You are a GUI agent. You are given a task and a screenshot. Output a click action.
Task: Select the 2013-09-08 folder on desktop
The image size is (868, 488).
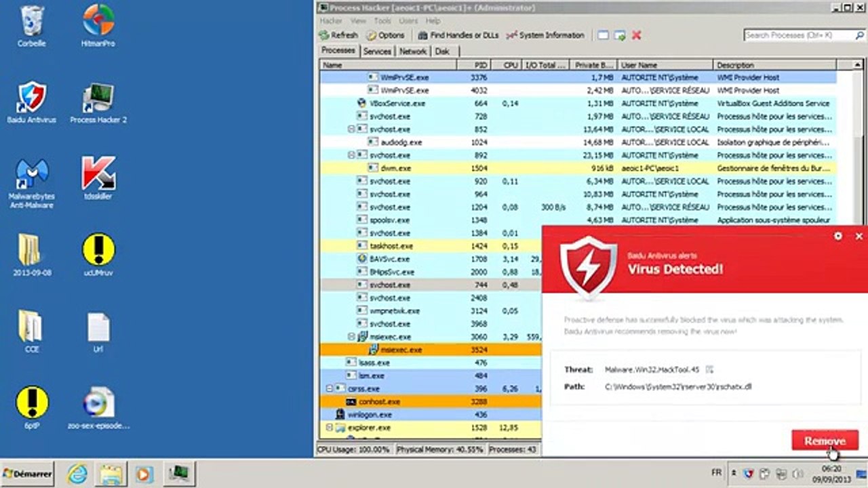(31, 255)
